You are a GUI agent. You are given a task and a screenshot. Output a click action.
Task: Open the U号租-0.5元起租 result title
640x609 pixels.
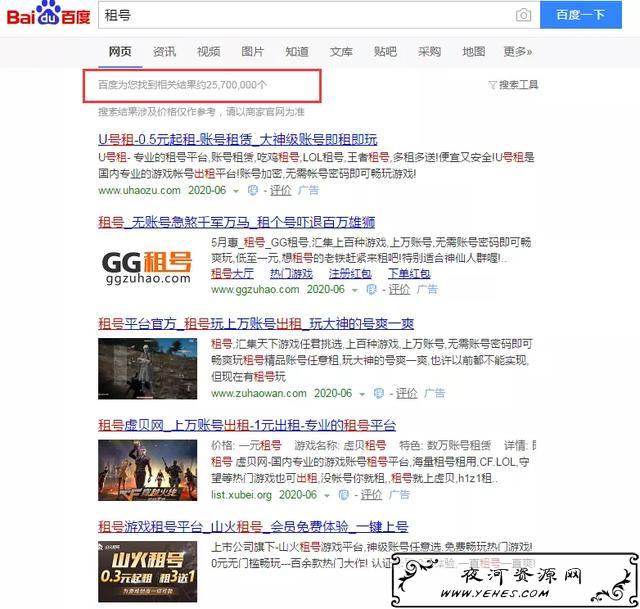pyautogui.click(x=238, y=140)
